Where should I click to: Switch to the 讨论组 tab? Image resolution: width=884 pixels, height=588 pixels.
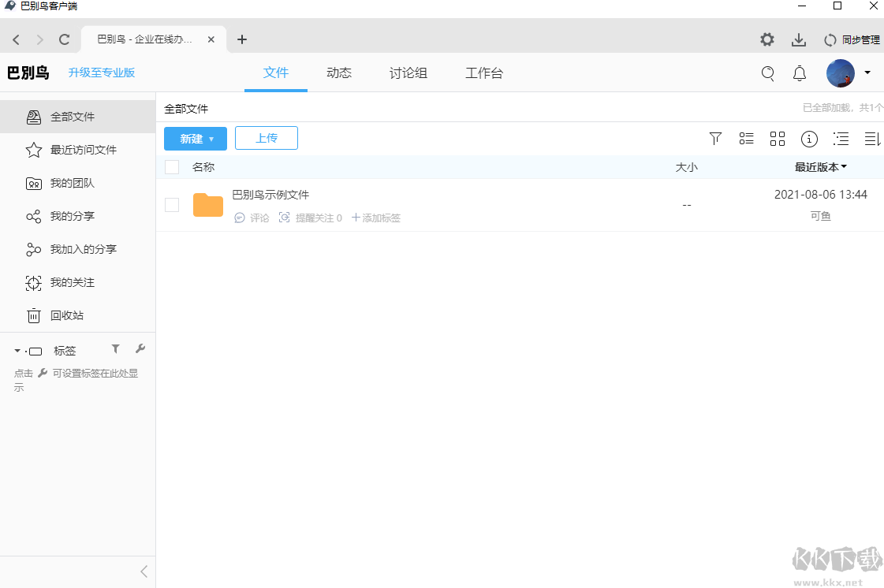coord(408,73)
